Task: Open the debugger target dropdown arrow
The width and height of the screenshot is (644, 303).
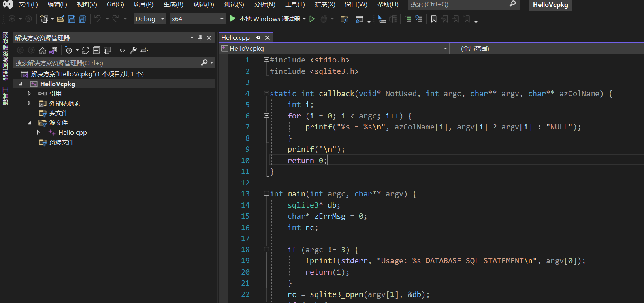Action: point(304,19)
